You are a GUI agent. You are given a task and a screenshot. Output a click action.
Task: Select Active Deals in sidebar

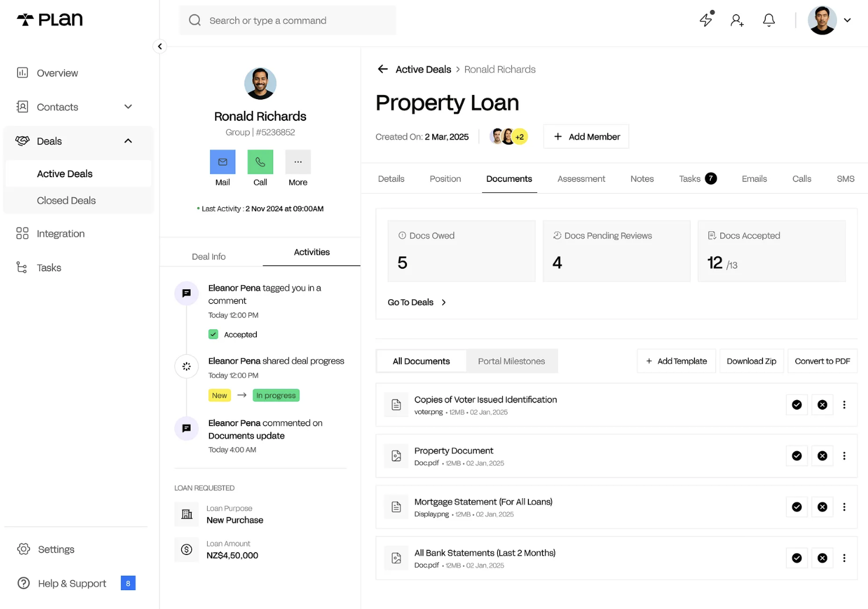click(x=78, y=174)
